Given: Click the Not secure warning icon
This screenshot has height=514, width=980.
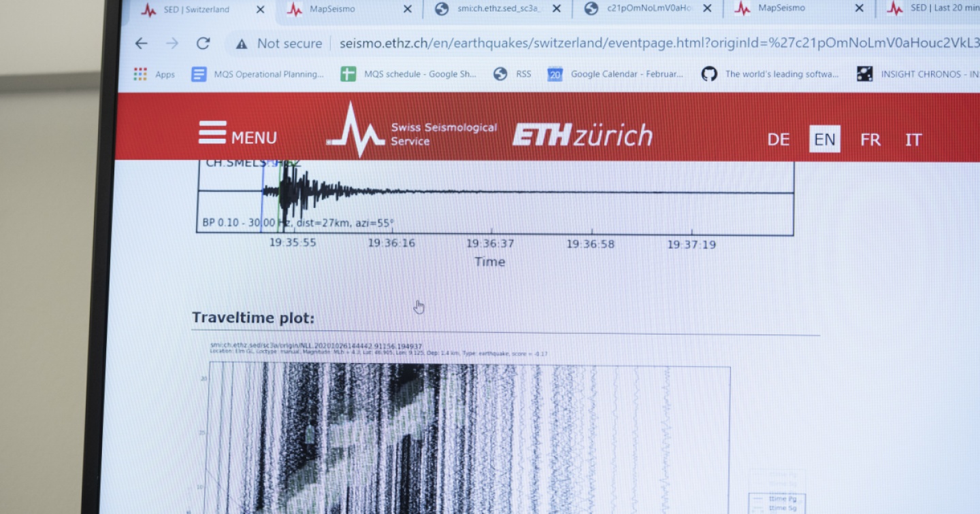Looking at the screenshot, I should point(242,44).
